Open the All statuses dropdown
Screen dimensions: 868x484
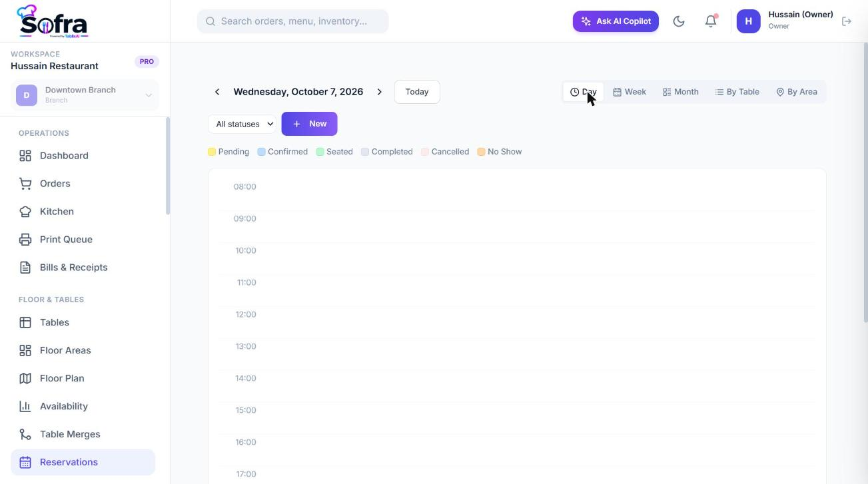242,124
